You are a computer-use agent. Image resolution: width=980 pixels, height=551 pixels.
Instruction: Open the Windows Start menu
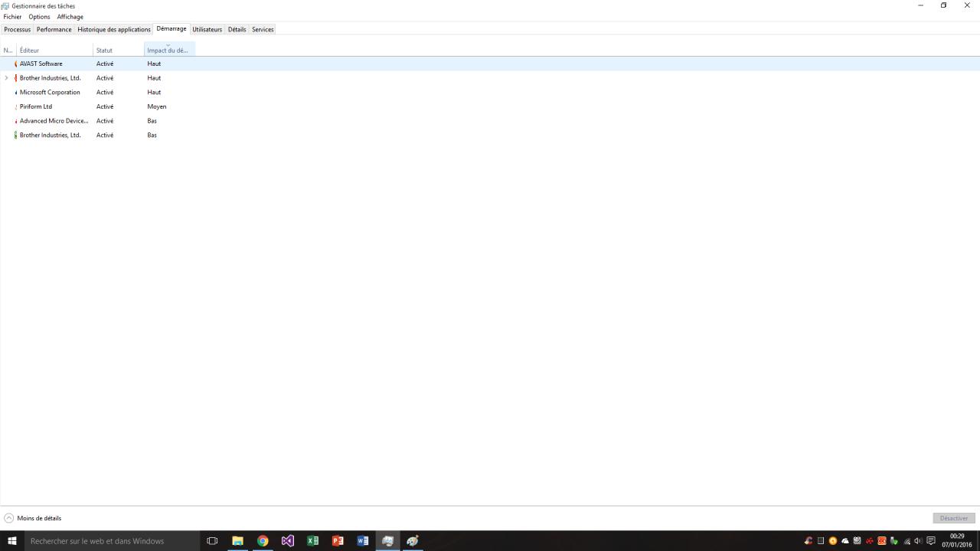11,541
